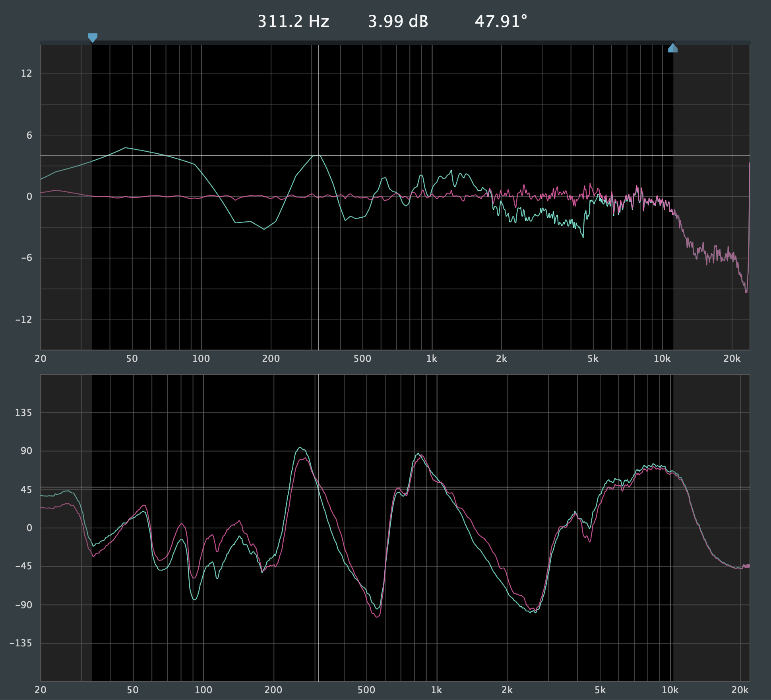Click the -12 dB label on magnitude axis
The width and height of the screenshot is (771, 700).
pos(23,319)
